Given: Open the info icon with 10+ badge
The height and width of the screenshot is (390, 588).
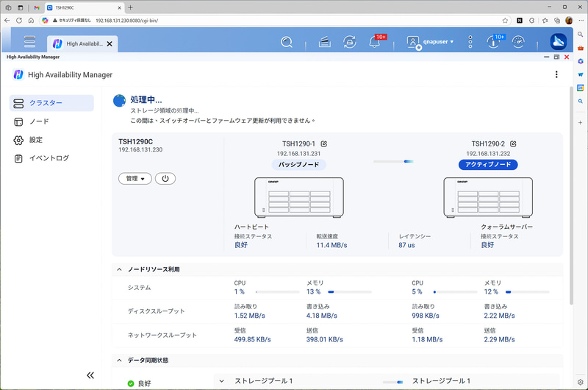Looking at the screenshot, I should 493,42.
